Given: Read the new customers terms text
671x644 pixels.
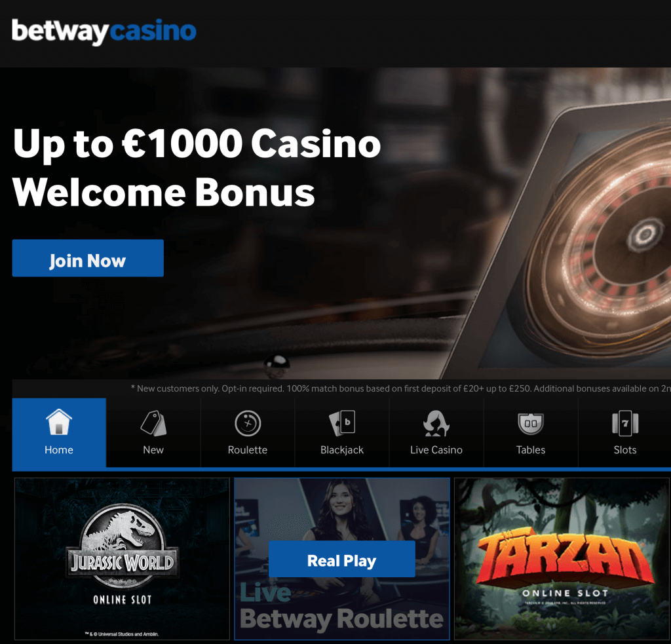Looking at the screenshot, I should 400,388.
